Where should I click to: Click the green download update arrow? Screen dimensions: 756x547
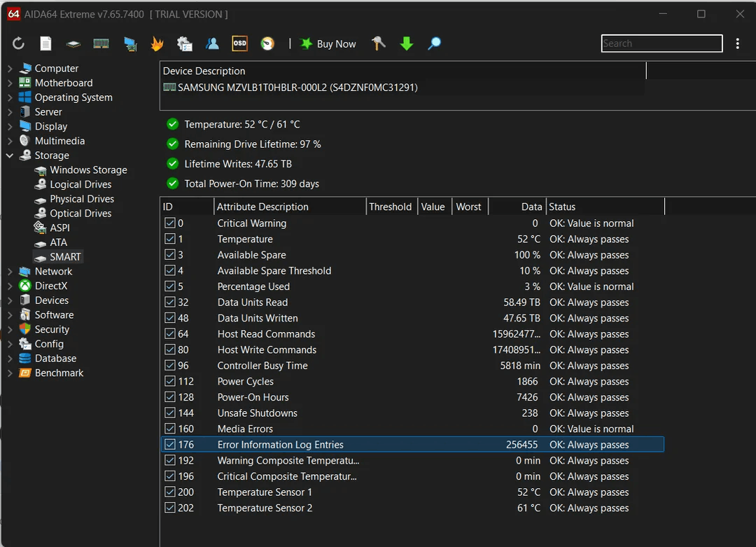(407, 44)
